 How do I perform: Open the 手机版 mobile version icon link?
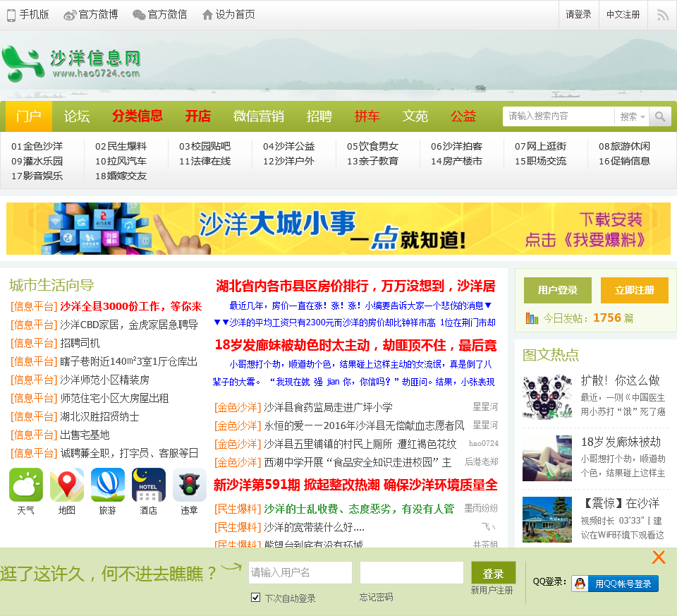(28, 15)
